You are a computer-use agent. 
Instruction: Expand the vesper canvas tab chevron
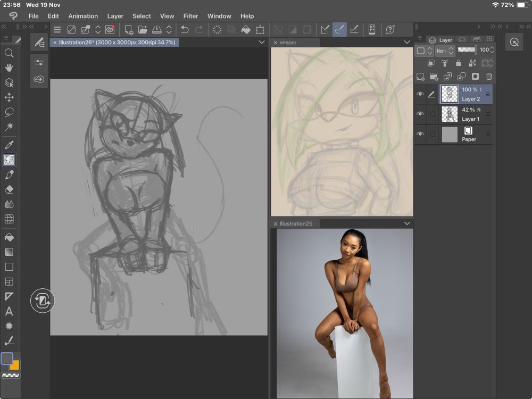point(407,43)
